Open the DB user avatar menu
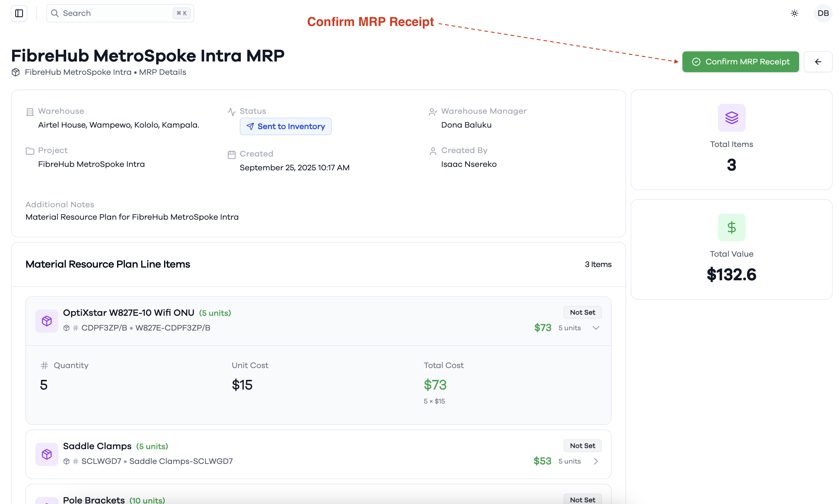This screenshot has width=839, height=504. (823, 13)
